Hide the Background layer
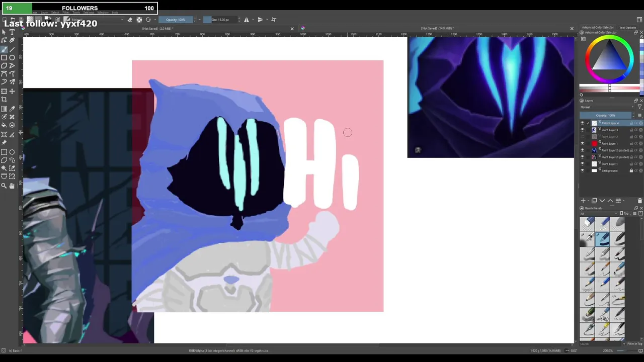 (582, 170)
